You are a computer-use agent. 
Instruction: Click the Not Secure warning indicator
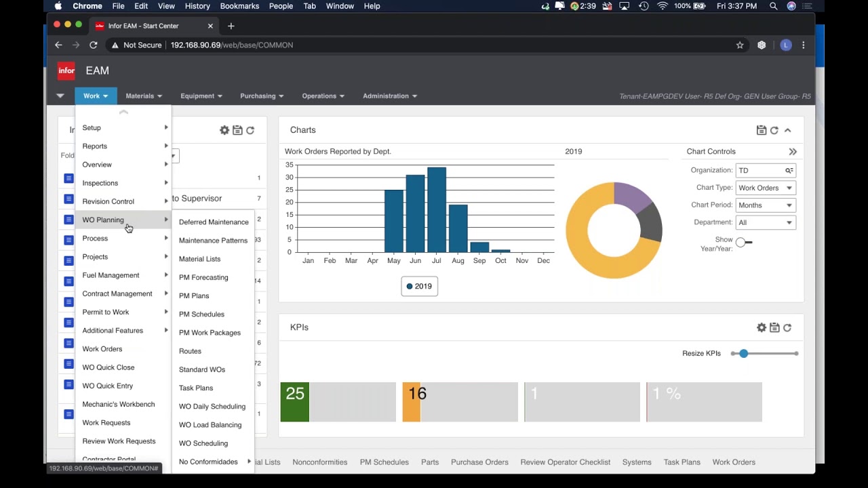[136, 45]
